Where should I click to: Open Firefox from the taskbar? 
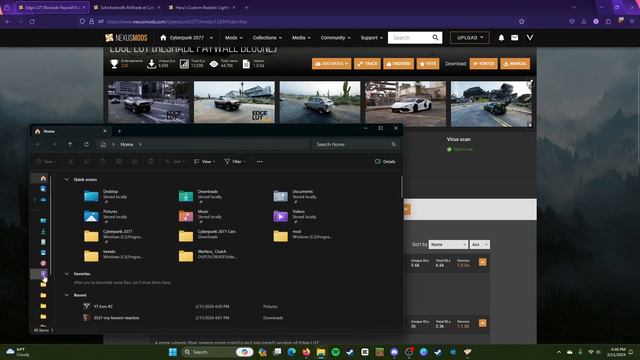pos(306,352)
